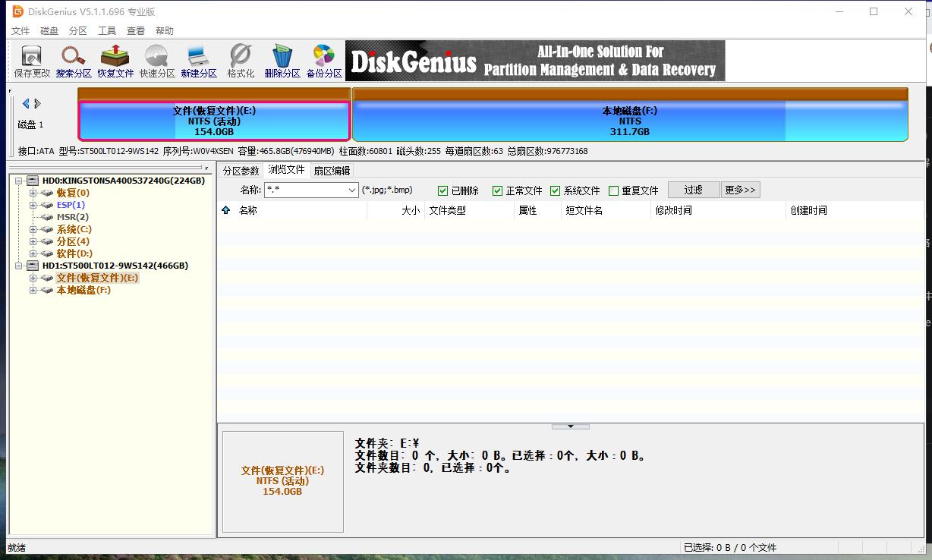Click the E: partition preview thumbnail
Screen dimensions: 932x560
tap(282, 481)
